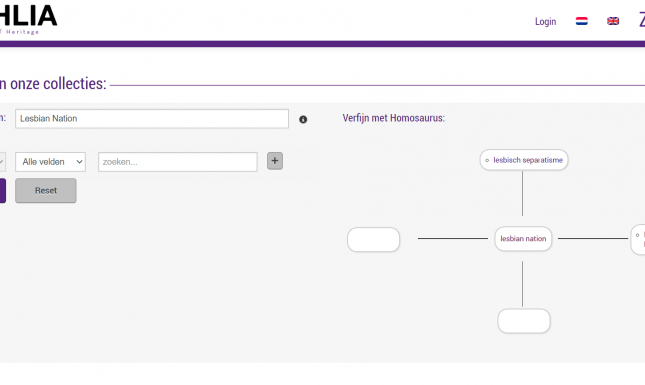The image size is (645, 385).
Task: Click the Reset button
Action: [x=46, y=190]
